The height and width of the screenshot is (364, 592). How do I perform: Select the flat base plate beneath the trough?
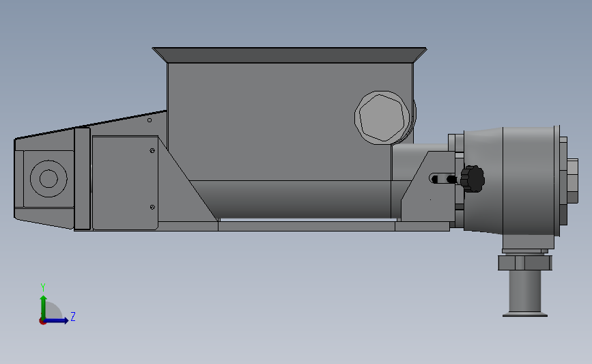[306, 226]
